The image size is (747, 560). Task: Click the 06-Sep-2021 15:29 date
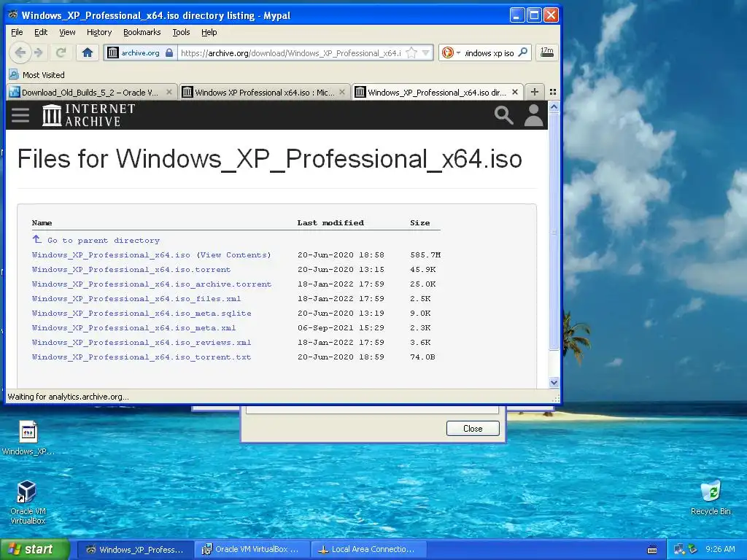click(341, 328)
